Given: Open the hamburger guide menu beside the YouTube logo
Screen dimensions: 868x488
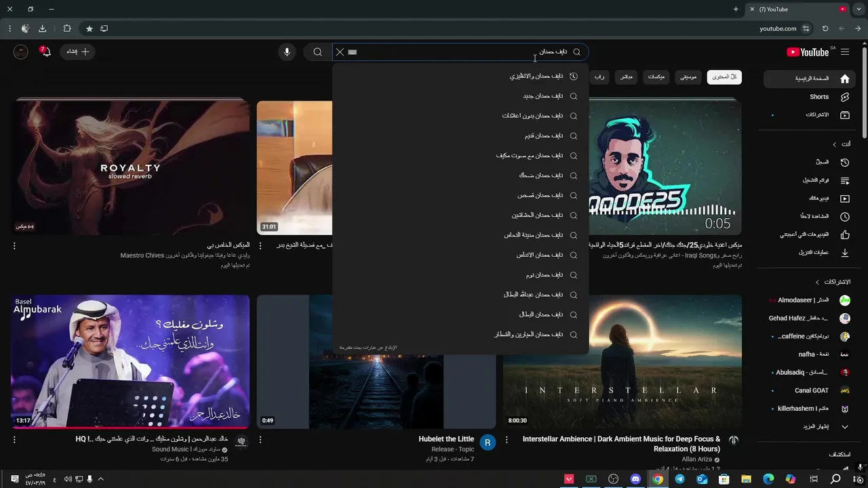Looking at the screenshot, I should click(x=845, y=52).
